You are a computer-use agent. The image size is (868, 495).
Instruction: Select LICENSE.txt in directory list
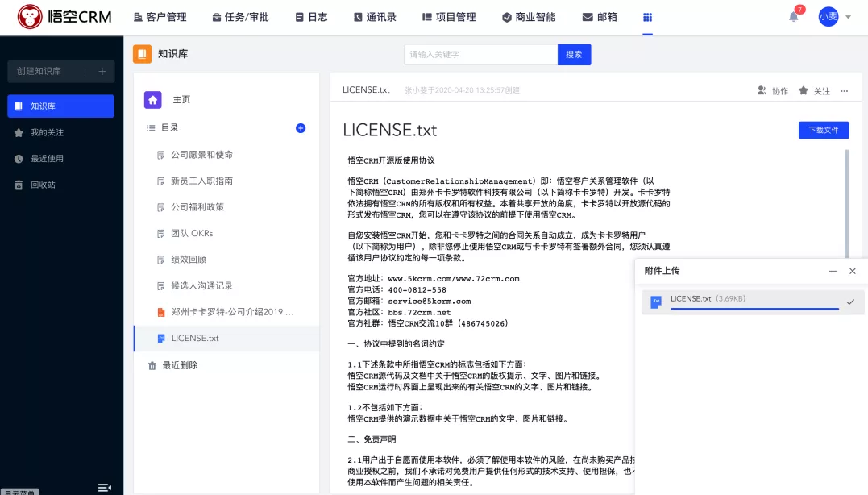pyautogui.click(x=226, y=339)
